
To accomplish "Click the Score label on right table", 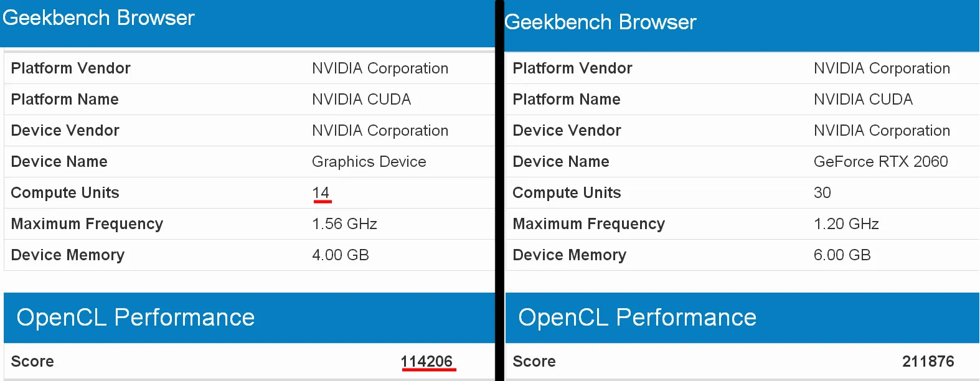I will click(x=534, y=361).
